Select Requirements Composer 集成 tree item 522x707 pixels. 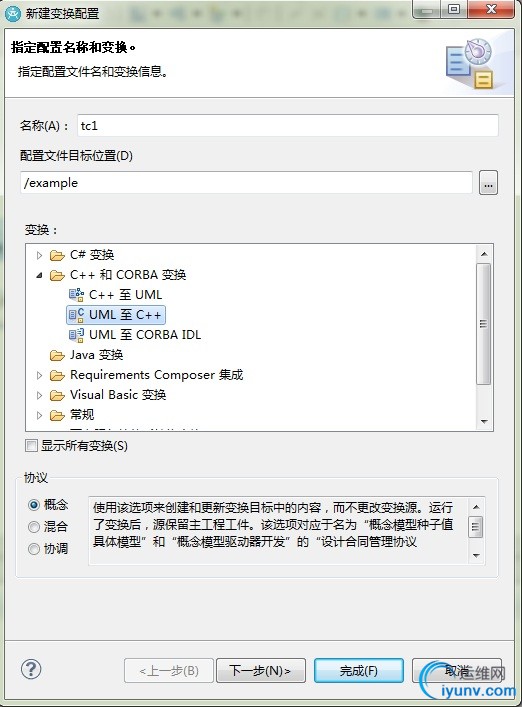click(156, 375)
